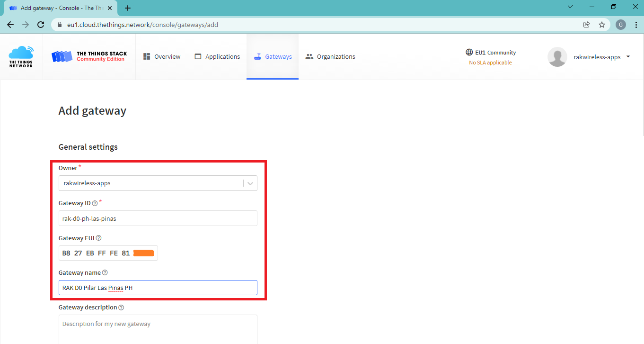The width and height of the screenshot is (644, 344).
Task: Expand the Owner dropdown
Action: click(x=250, y=183)
